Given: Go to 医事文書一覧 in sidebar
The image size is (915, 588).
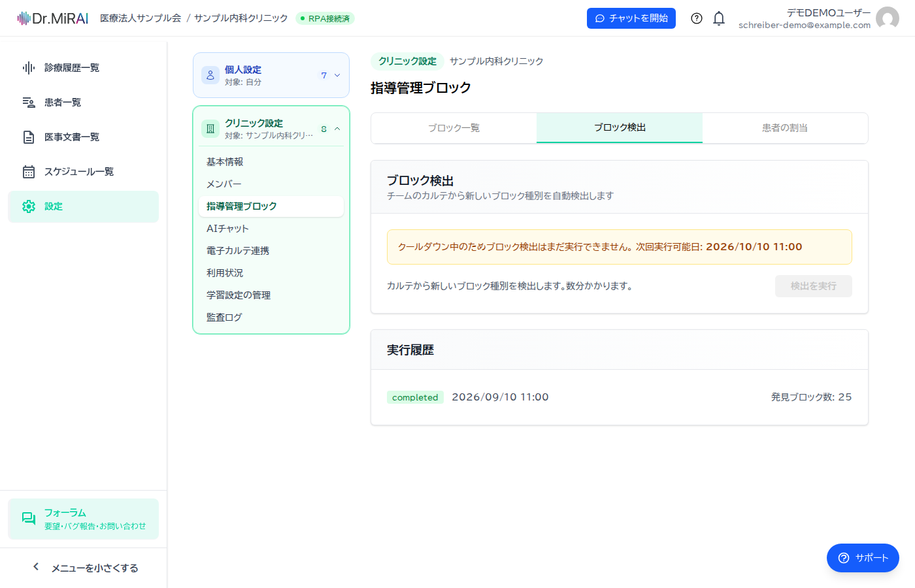Looking at the screenshot, I should click(84, 137).
